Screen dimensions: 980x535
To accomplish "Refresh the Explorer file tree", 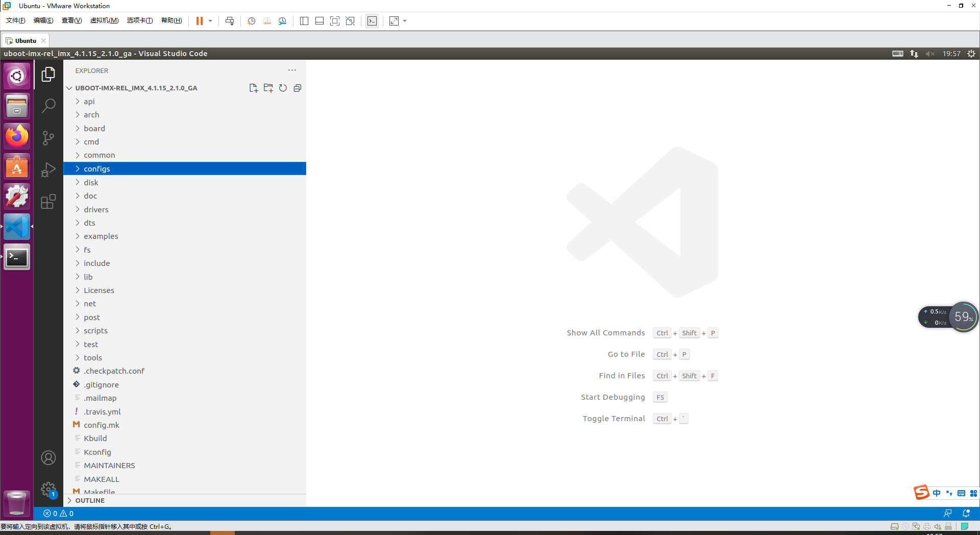I will (283, 88).
